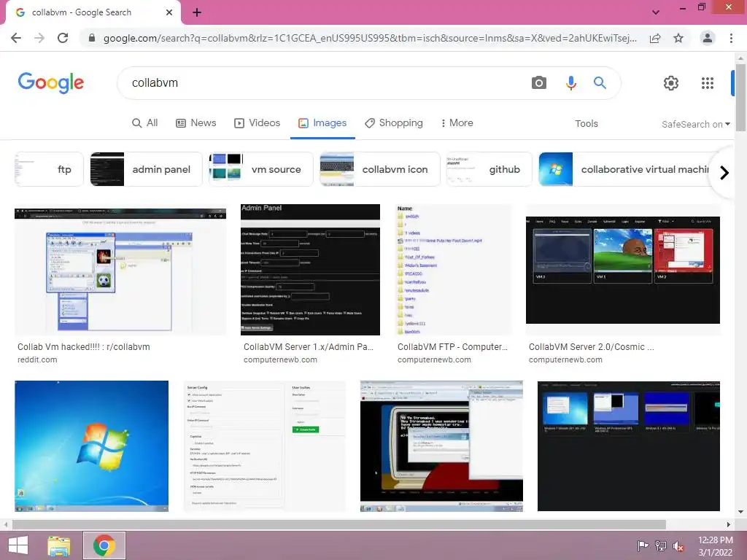The image size is (747, 560).
Task: Click the muted volume tray icon
Action: coord(678,546)
